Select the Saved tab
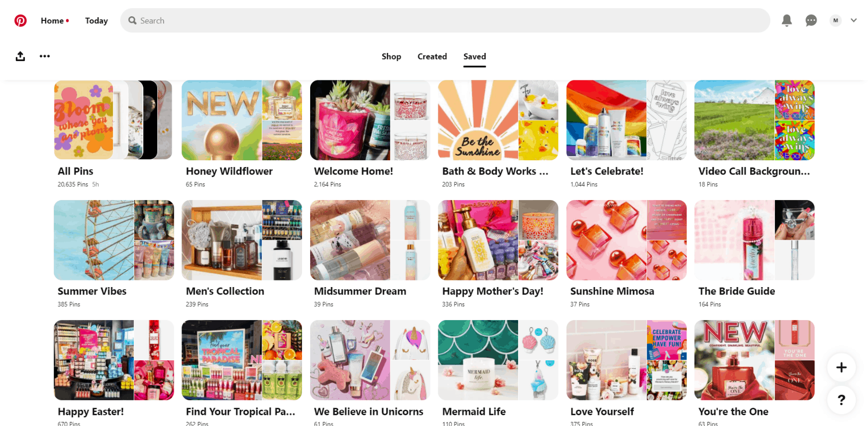 474,56
